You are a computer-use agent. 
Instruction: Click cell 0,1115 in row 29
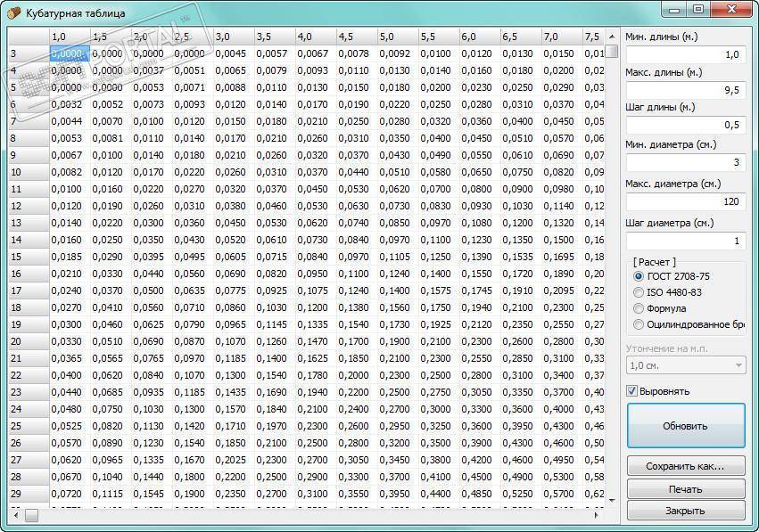point(111,494)
